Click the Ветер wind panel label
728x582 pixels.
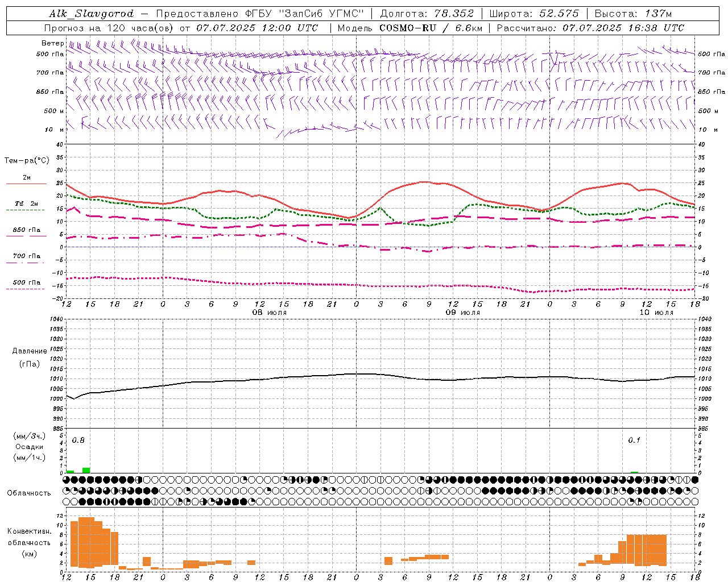point(52,43)
